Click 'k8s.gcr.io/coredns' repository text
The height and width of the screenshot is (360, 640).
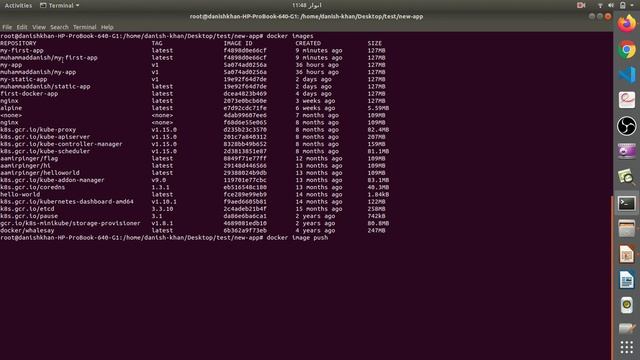pos(33,187)
